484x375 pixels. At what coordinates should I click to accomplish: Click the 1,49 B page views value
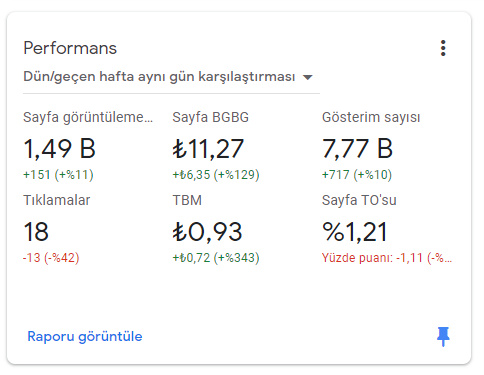click(60, 149)
